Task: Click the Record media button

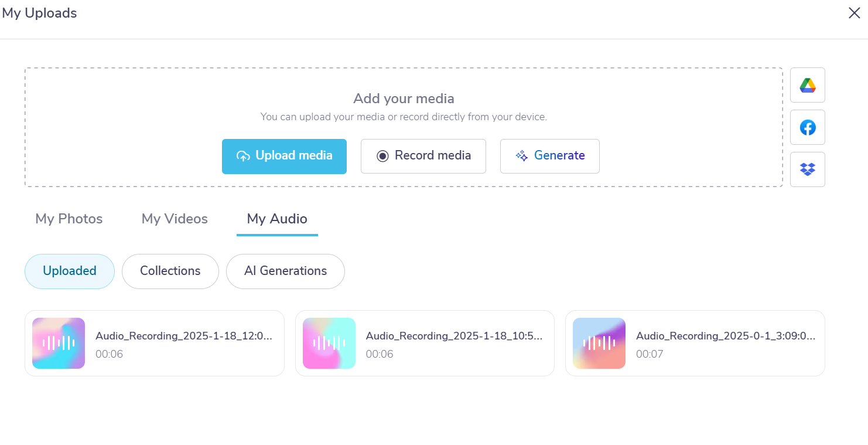Action: pos(423,156)
